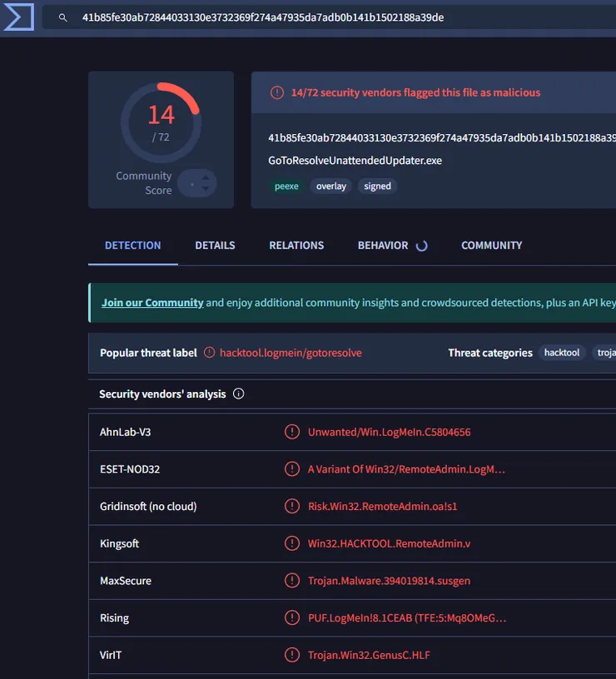This screenshot has width=616, height=679.
Task: Select the PUF.LogMeIn!8.1CEAB detection text
Action: coord(407,618)
